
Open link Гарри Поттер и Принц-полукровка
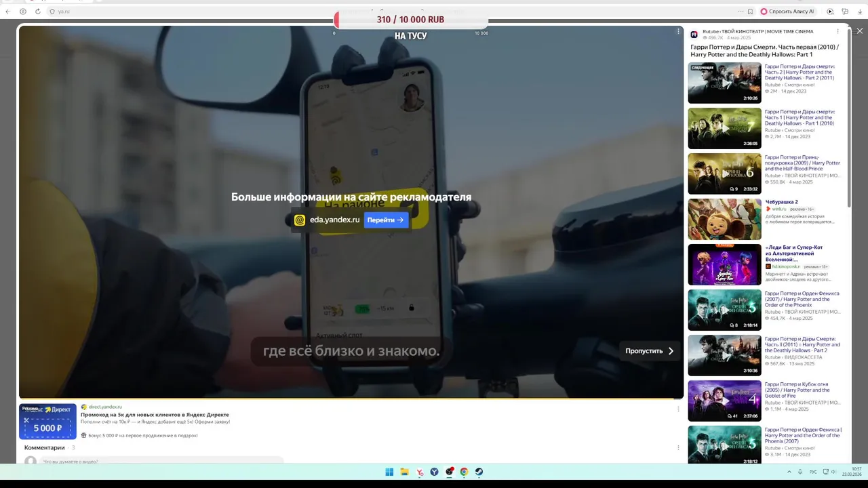pyautogui.click(x=803, y=163)
